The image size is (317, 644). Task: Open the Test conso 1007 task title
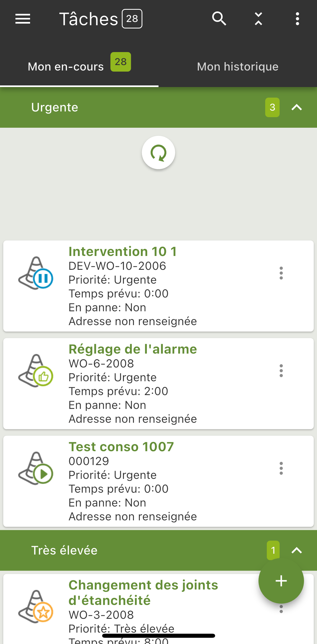(x=121, y=447)
